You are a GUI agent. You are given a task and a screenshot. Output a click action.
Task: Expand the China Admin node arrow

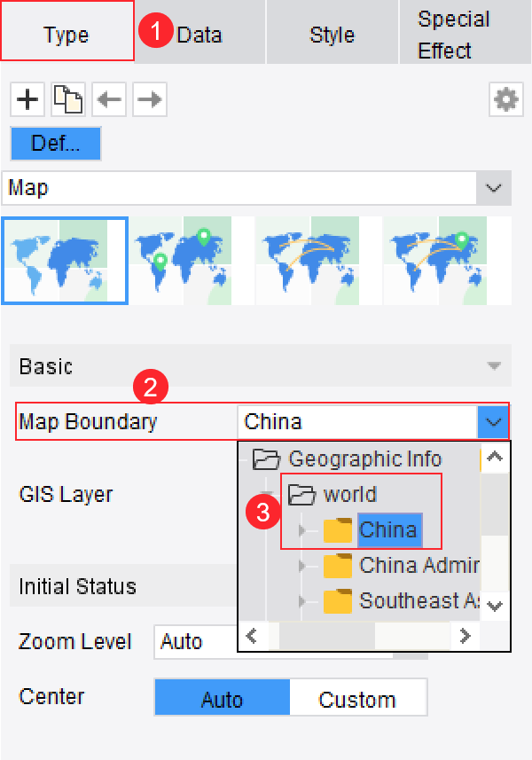coord(302,566)
